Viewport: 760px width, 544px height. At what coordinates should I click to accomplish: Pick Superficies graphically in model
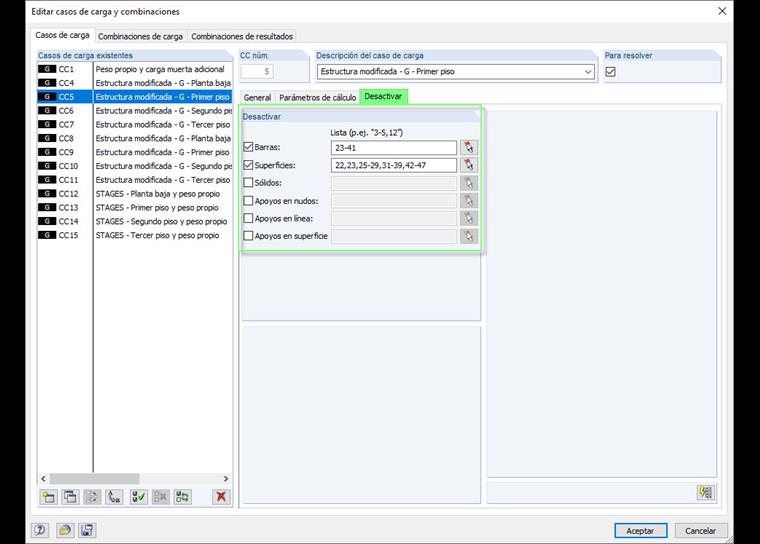click(x=469, y=165)
